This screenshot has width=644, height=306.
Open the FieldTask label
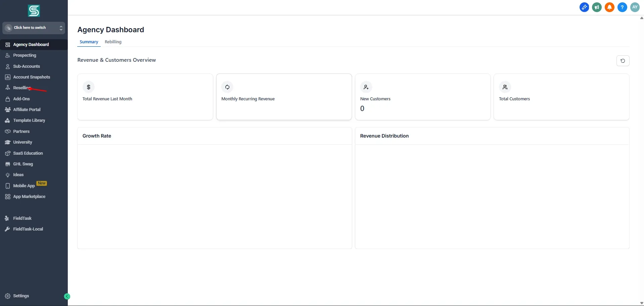tap(22, 218)
